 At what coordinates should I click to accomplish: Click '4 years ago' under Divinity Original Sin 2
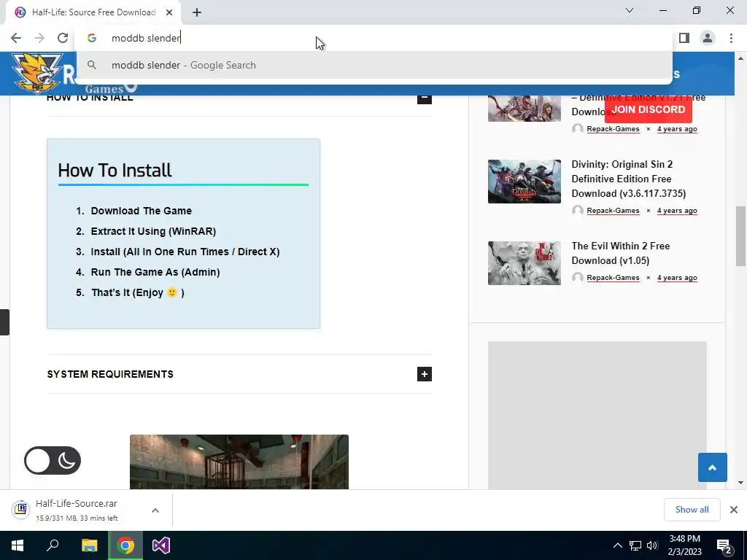click(x=677, y=211)
